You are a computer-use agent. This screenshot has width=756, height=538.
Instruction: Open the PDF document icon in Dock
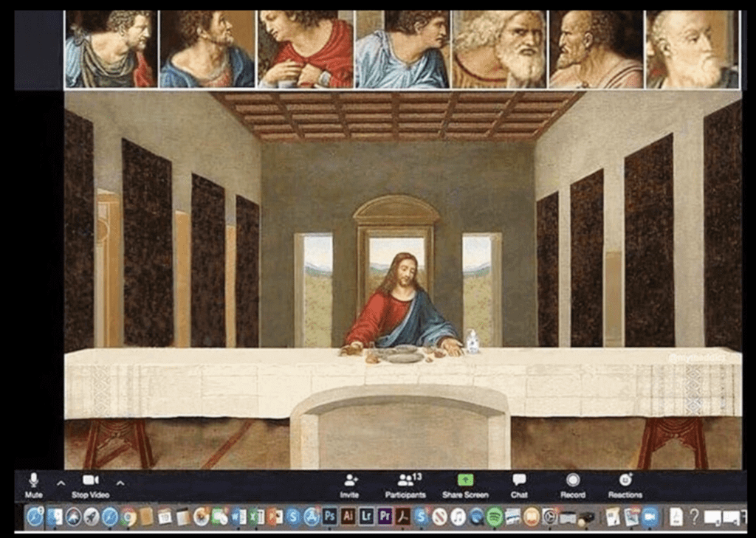tap(676, 517)
